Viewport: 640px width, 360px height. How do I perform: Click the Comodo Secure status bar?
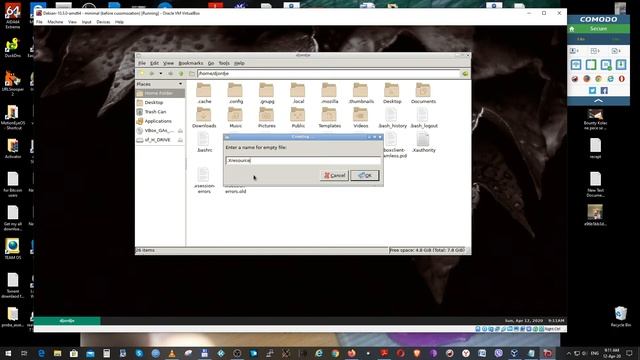coord(598,29)
